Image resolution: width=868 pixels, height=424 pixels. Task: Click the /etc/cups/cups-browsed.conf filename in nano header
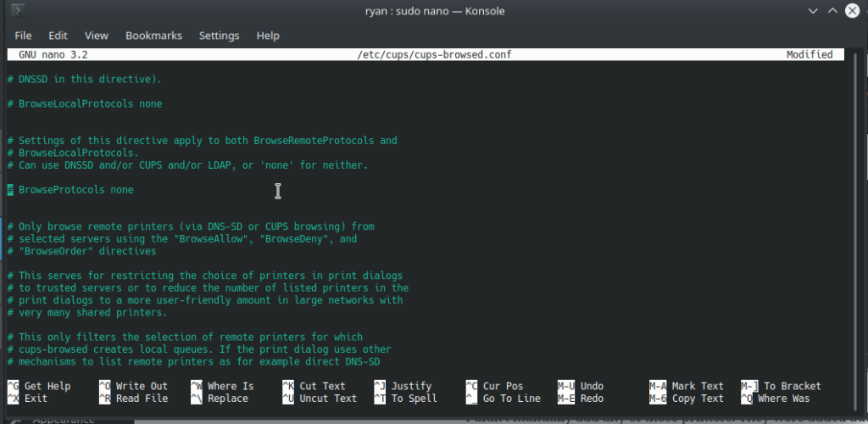[435, 55]
